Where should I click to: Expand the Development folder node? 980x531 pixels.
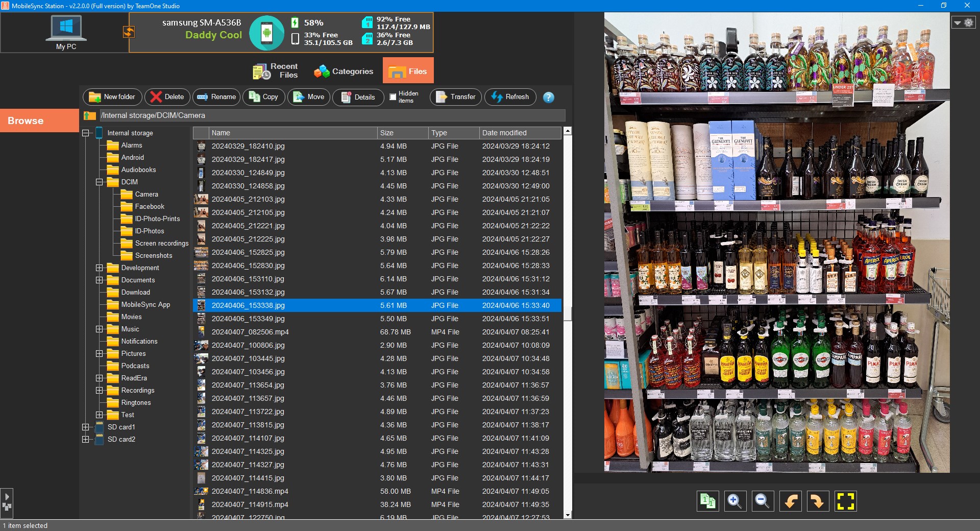click(100, 268)
